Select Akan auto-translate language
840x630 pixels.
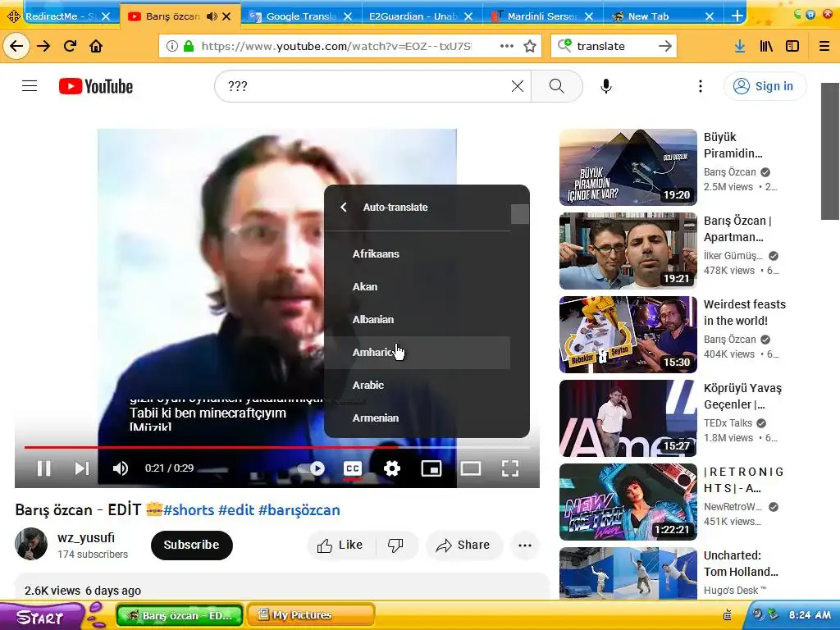(x=418, y=286)
